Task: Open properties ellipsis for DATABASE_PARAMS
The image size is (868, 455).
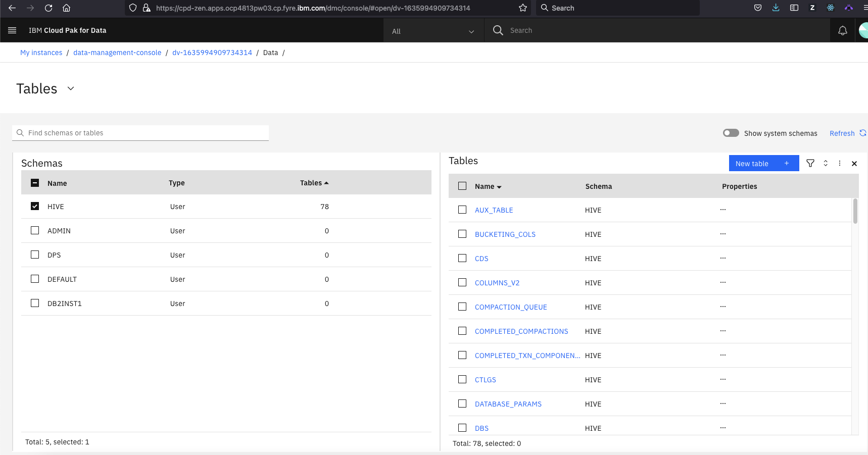Action: [723, 403]
